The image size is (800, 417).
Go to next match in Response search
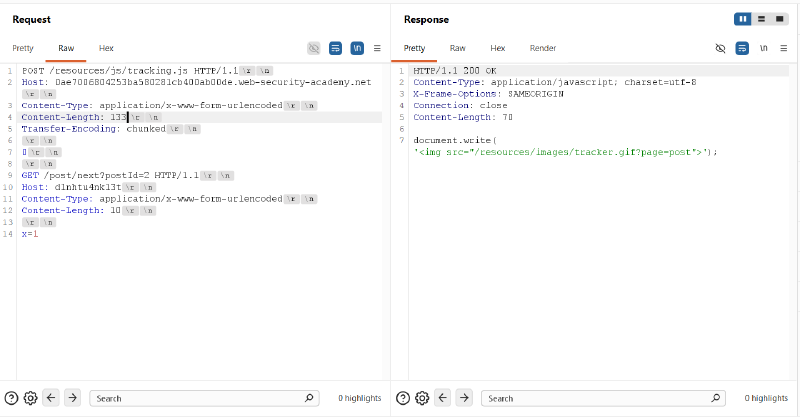click(464, 398)
